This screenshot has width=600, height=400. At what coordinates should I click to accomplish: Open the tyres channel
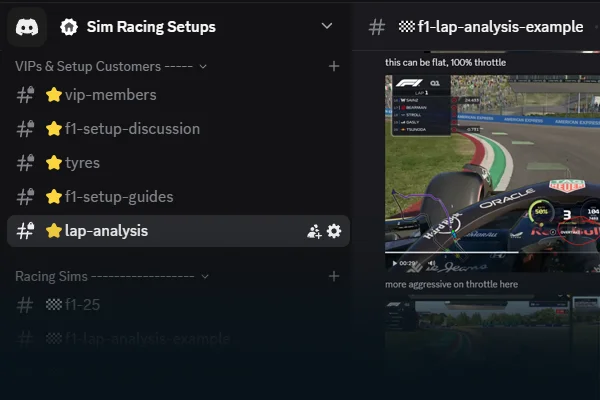[178, 163]
